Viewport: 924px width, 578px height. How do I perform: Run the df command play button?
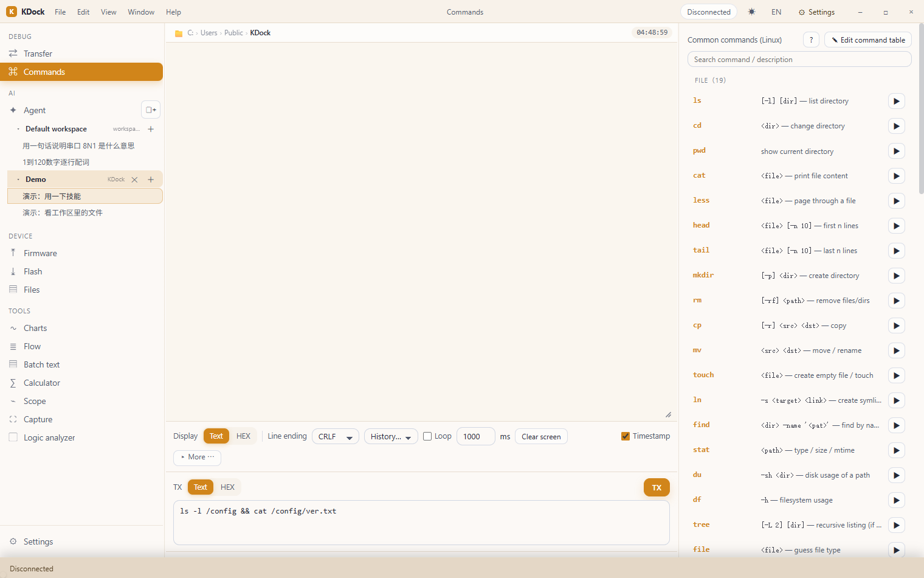[x=896, y=500]
